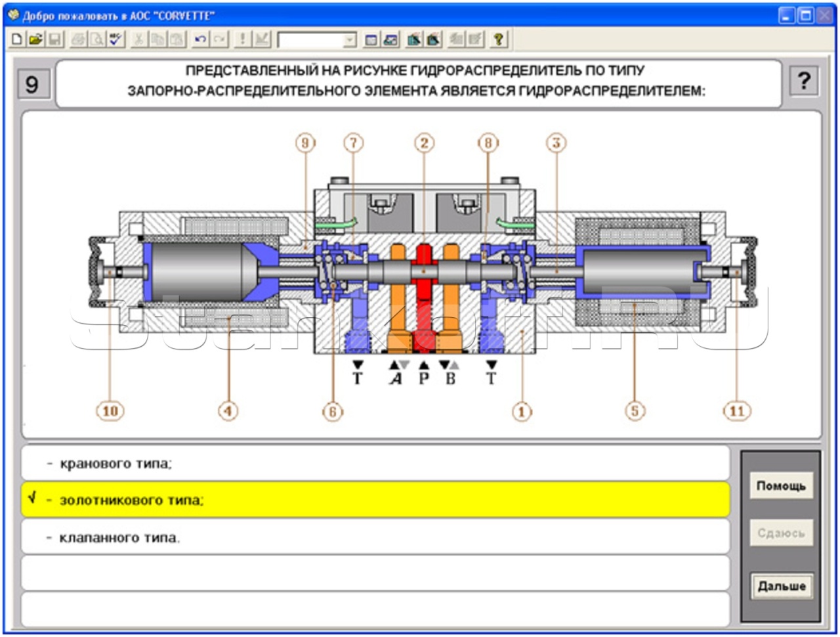840x637 pixels.
Task: Click callout number 2 in the diagram
Action: coord(424,143)
